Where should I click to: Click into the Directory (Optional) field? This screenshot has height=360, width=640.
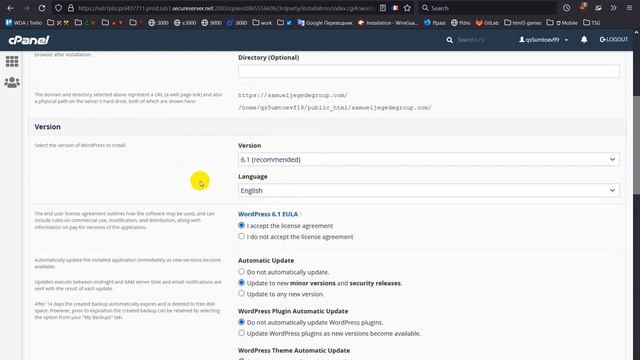click(429, 71)
